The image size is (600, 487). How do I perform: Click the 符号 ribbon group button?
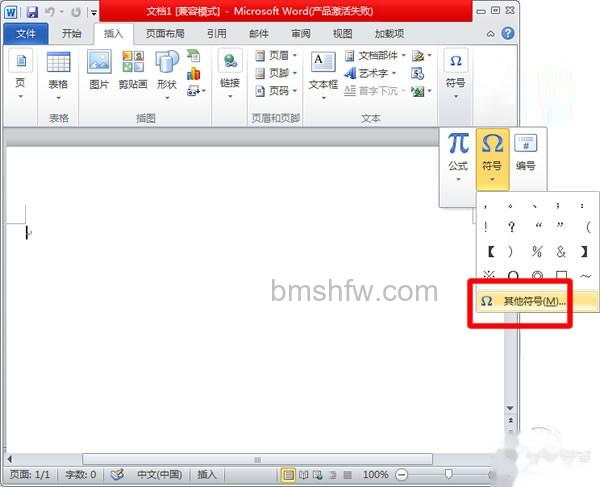[455, 75]
